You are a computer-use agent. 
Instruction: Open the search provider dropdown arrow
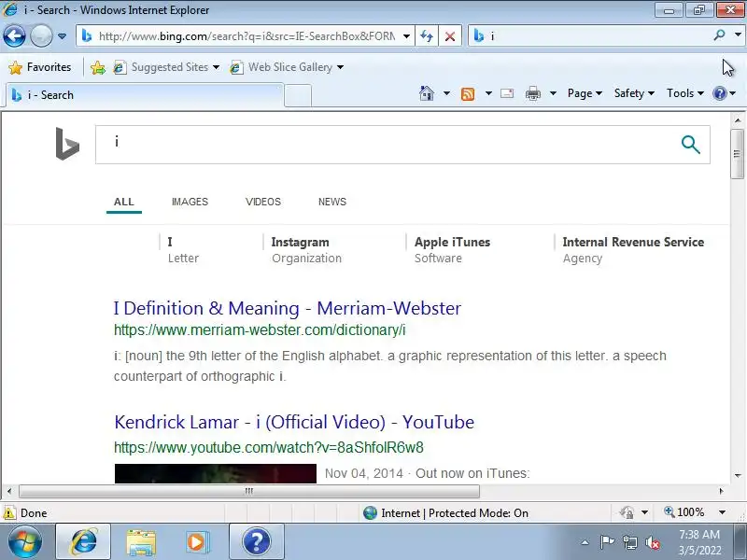pyautogui.click(x=738, y=35)
